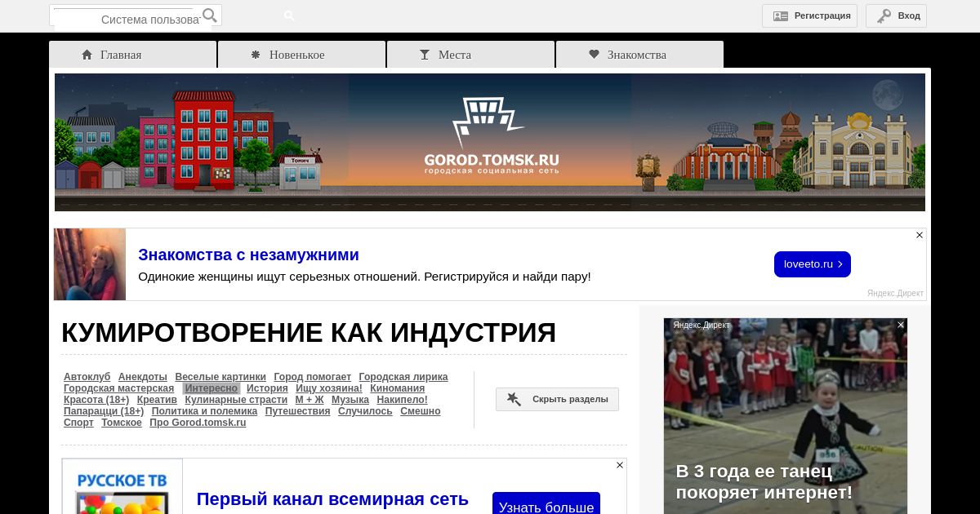Open the Накипело! section

point(403,400)
